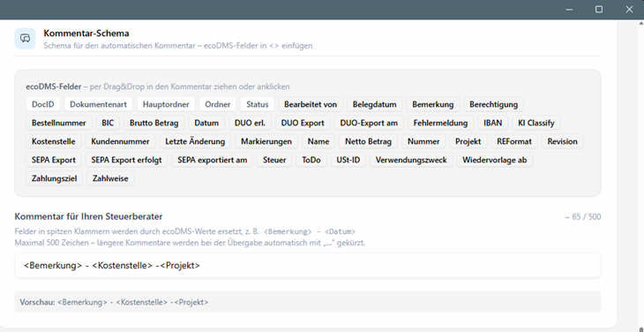
Task: Select the Brutto Betrag chip
Action: (154, 123)
